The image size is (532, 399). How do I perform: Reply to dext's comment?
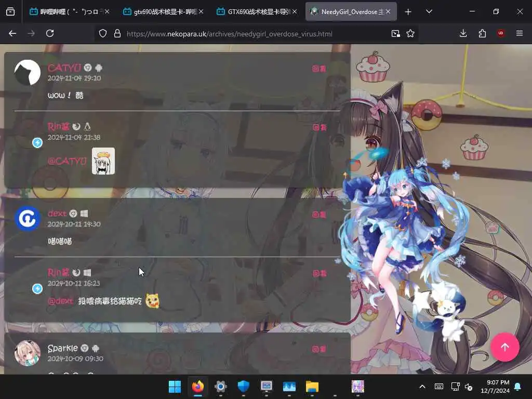319,215
